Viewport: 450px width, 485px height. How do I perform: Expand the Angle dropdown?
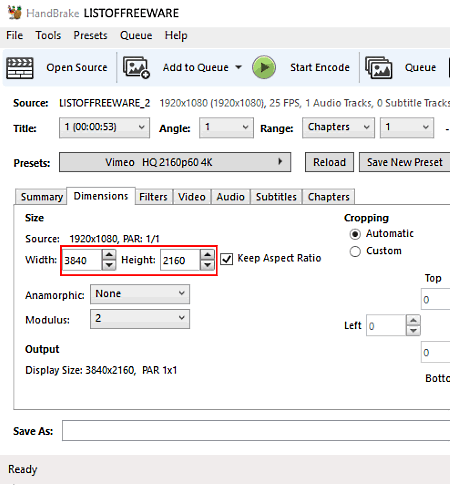[226, 127]
